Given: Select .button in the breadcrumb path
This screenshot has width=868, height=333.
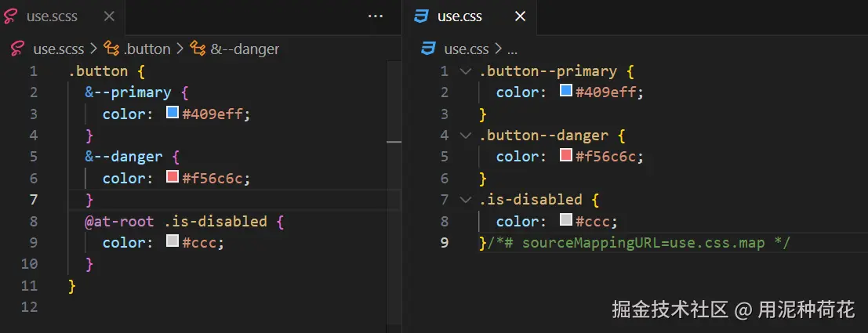Looking at the screenshot, I should point(147,49).
